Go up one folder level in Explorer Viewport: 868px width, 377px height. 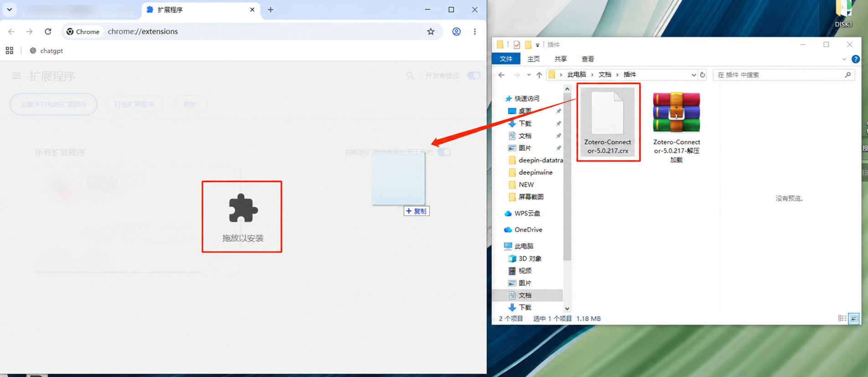click(539, 75)
